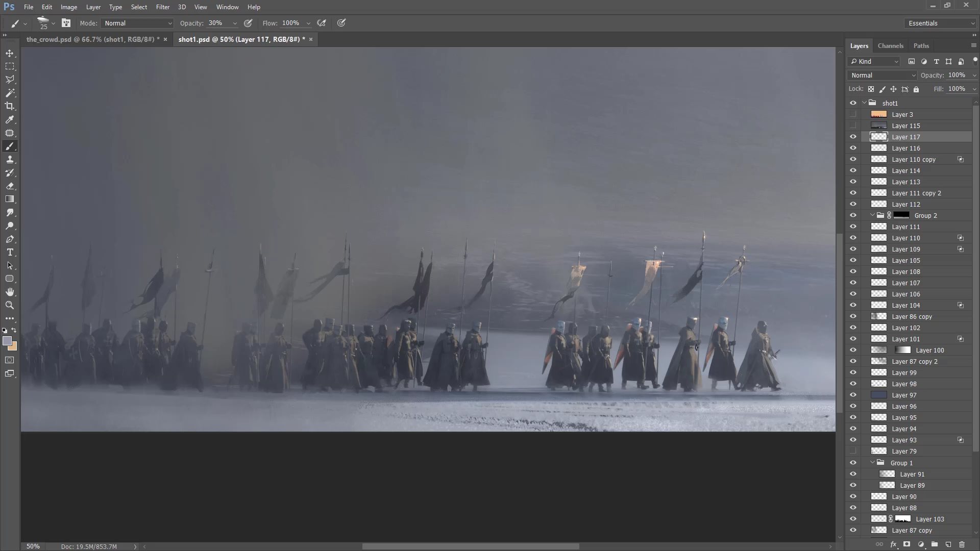Show hidden Layer 3 visibility

853,114
